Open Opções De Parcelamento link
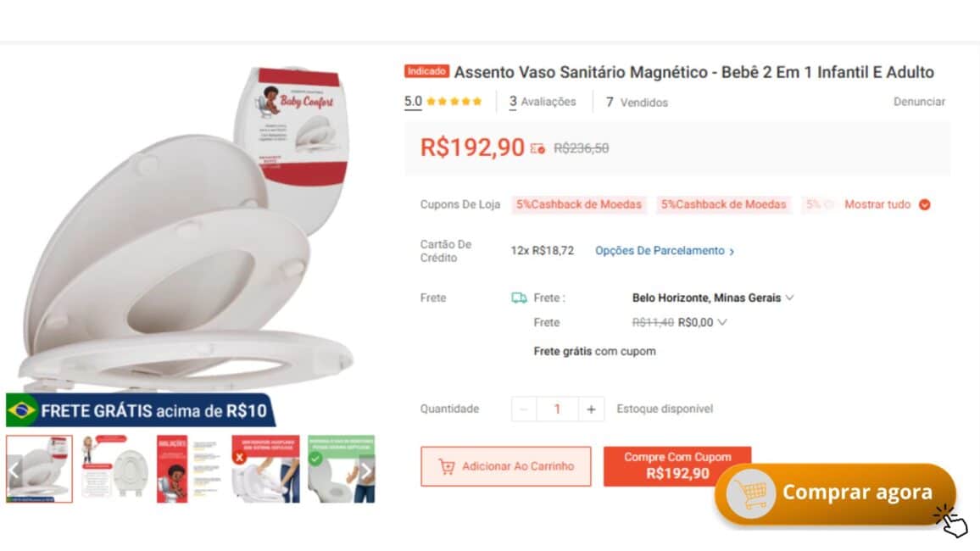The image size is (980, 551). pyautogui.click(x=665, y=251)
